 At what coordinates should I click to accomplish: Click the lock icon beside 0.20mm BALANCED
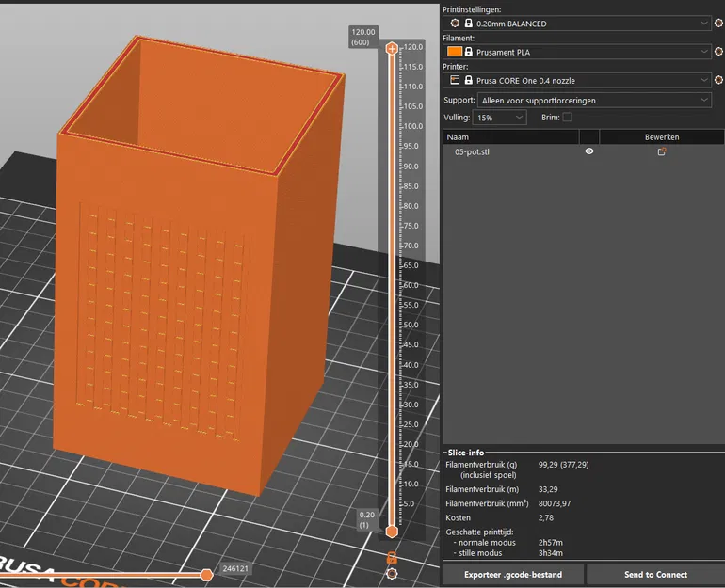pyautogui.click(x=468, y=24)
